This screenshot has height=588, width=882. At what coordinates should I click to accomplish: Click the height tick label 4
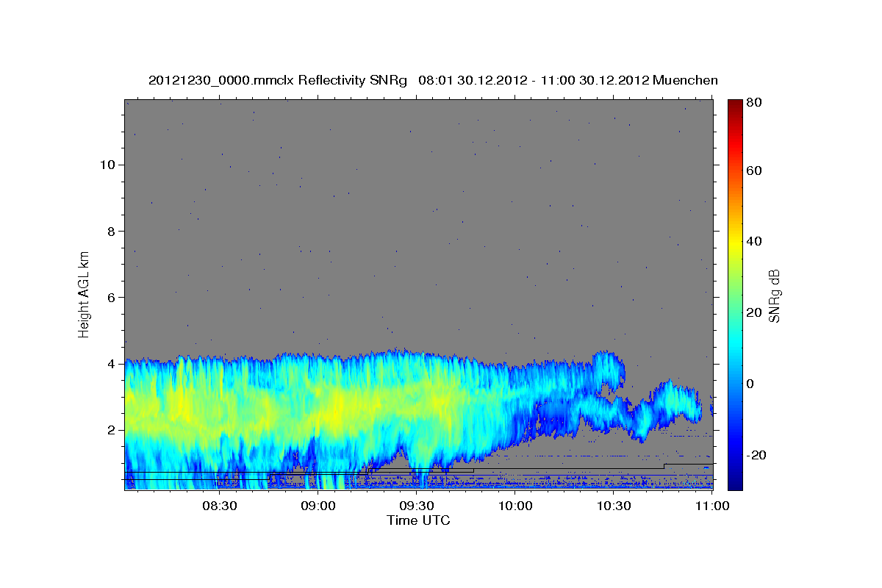112,364
